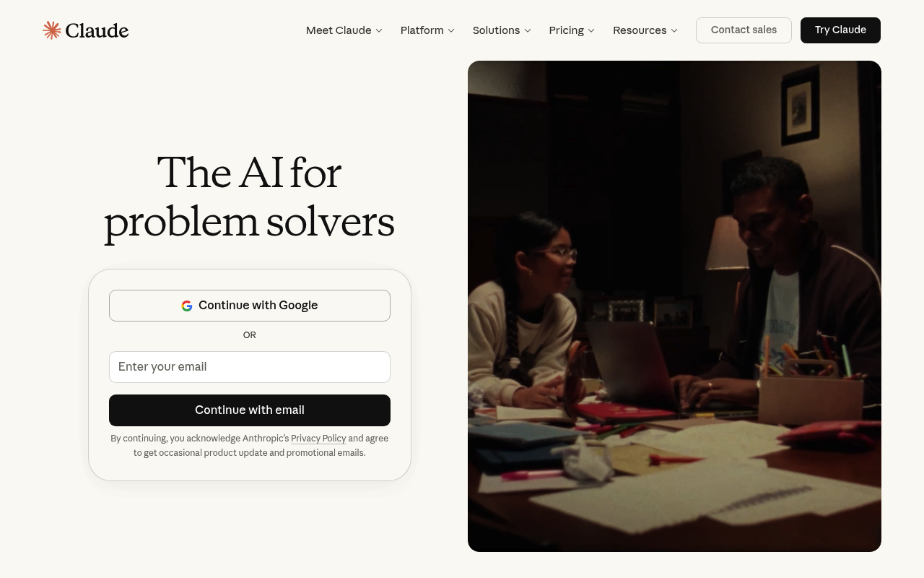Image resolution: width=924 pixels, height=578 pixels.
Task: Click the Continue with email button
Action: (x=250, y=410)
